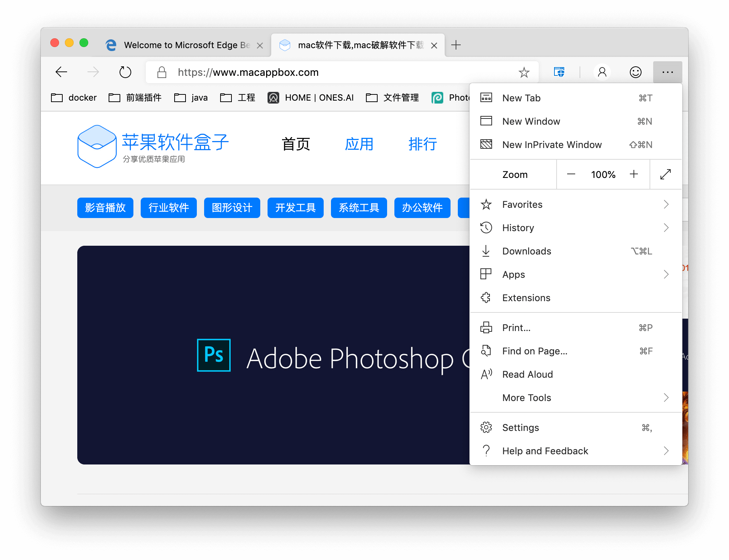Click the 影音播放 category button

(x=105, y=208)
